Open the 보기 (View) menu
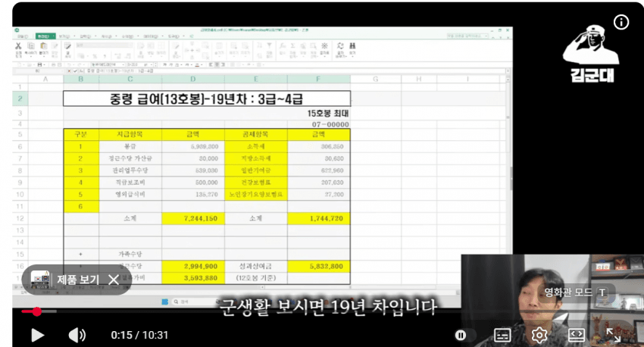This screenshot has height=347, width=644. click(x=64, y=36)
